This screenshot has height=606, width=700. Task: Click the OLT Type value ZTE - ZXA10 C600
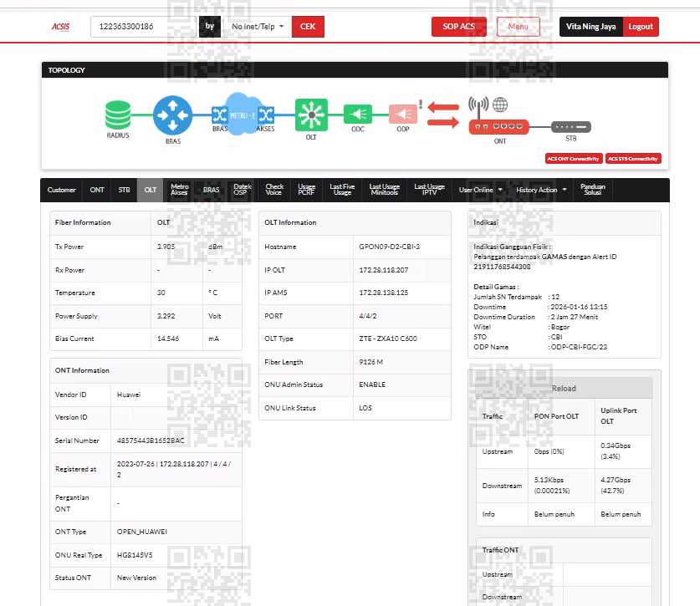tap(388, 339)
